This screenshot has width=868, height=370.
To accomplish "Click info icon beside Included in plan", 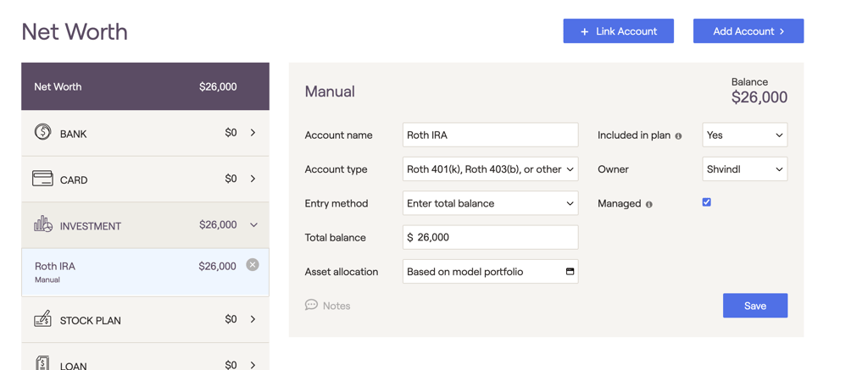I will click(678, 135).
